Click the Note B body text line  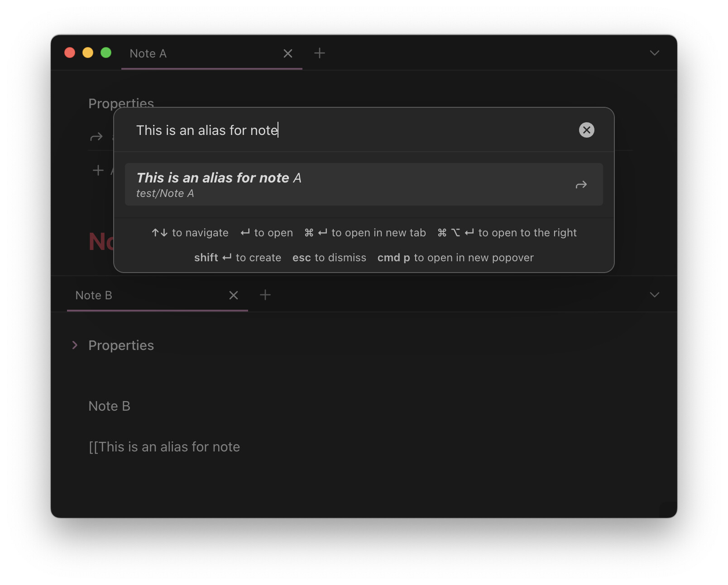[x=109, y=406]
